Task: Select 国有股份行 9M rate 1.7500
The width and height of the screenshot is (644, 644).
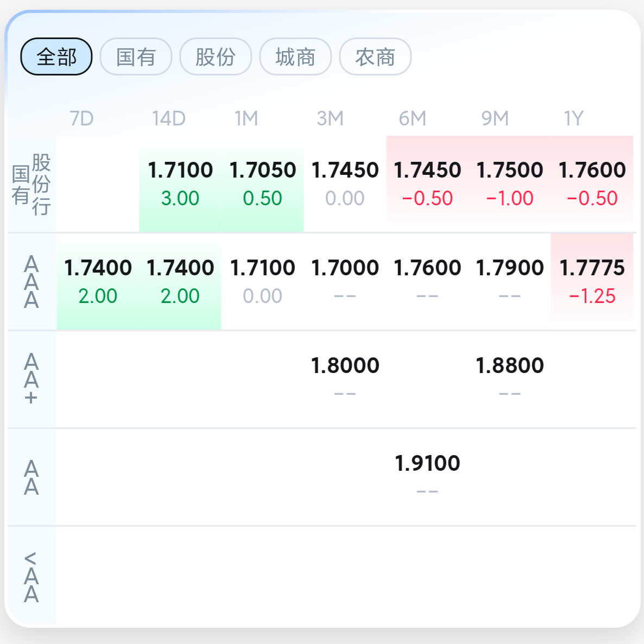Action: [509, 184]
